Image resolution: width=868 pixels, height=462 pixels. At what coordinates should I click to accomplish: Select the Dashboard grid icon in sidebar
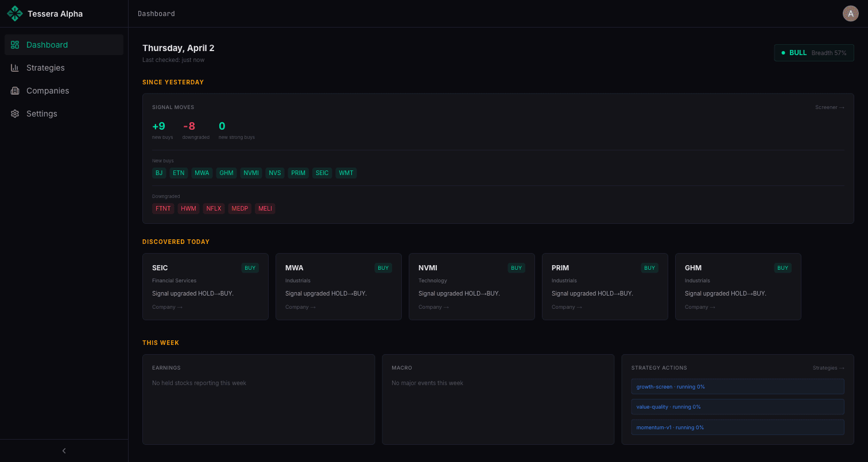click(15, 44)
